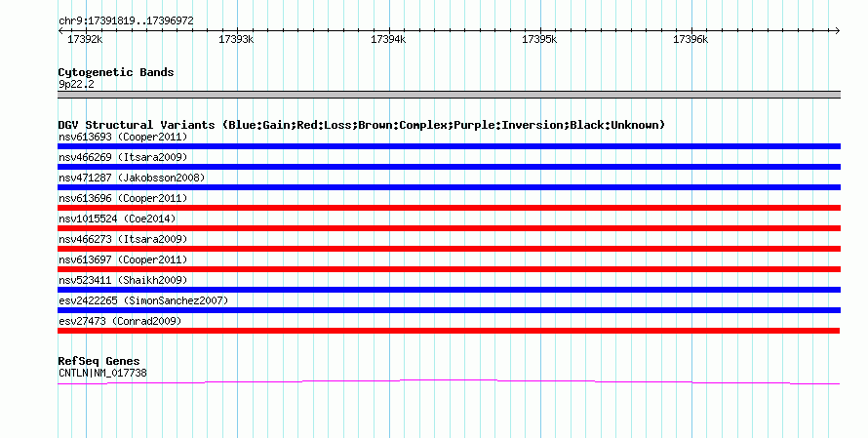Screen dimensions: 868x438
Task: Click the ruler's left arrowhead
Action: 60,31
